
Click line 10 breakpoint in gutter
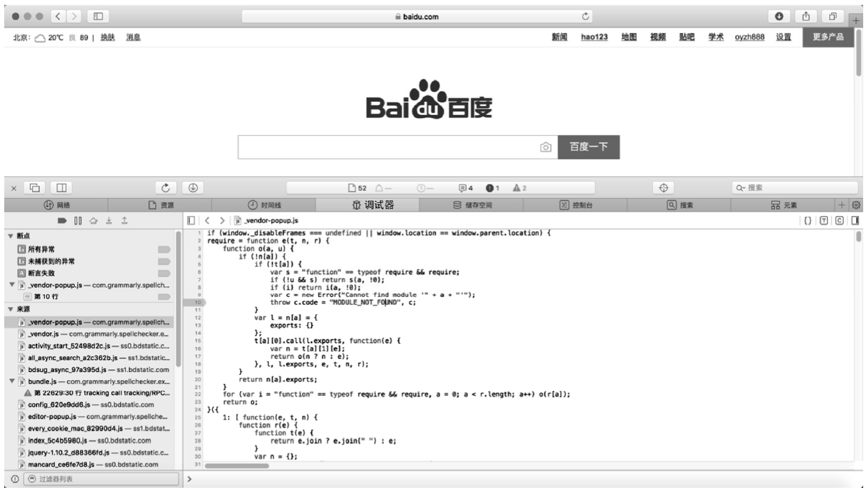tap(197, 302)
